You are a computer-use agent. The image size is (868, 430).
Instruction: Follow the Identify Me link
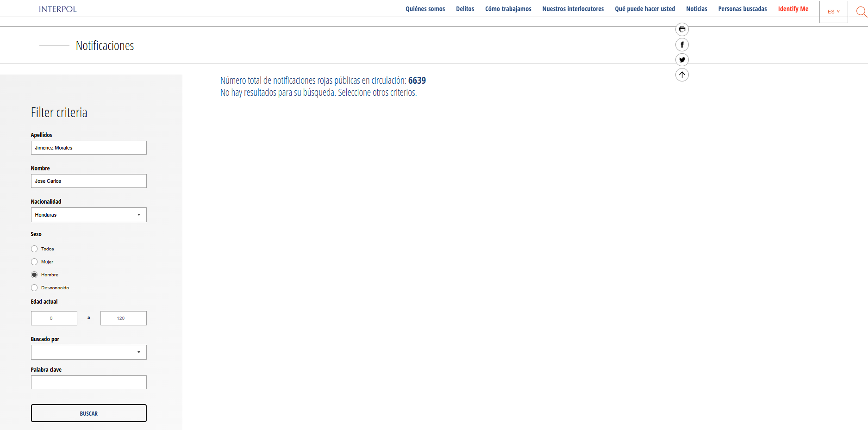pyautogui.click(x=793, y=9)
